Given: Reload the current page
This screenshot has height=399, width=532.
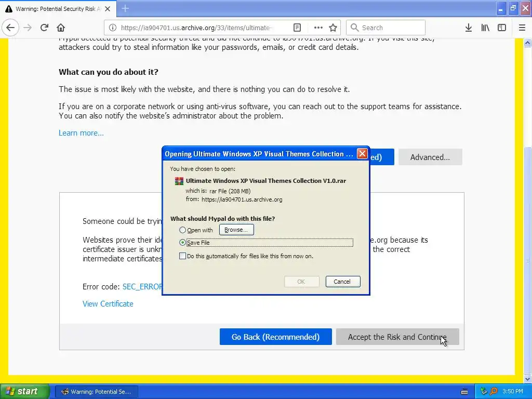Looking at the screenshot, I should (x=44, y=28).
